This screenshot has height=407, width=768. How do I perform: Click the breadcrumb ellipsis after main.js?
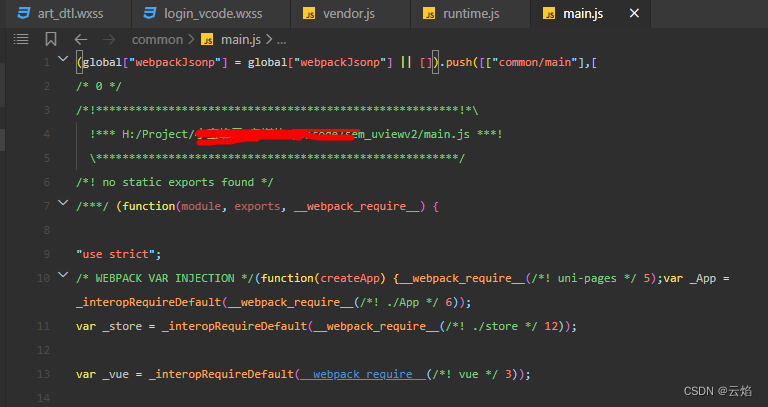(282, 39)
